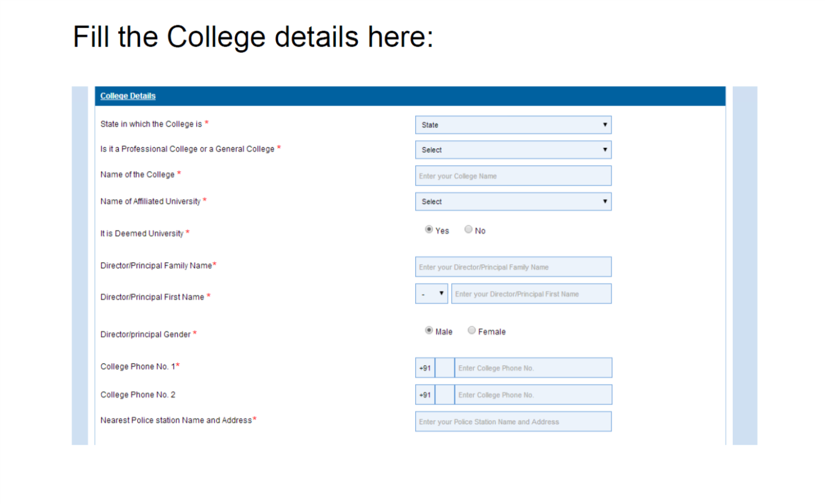The image size is (825, 504).
Task: Open the State dropdown
Action: pos(513,125)
